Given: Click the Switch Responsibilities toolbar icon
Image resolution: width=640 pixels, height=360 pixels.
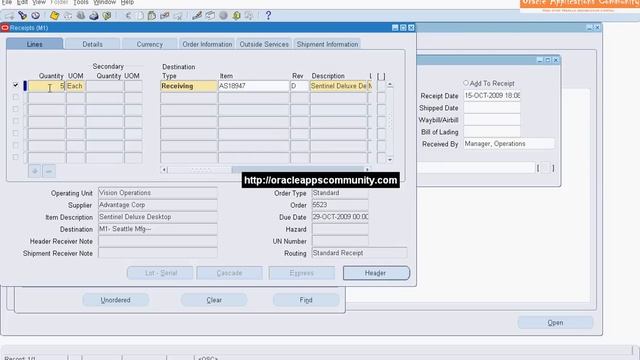Looking at the screenshot, I should pos(81,16).
